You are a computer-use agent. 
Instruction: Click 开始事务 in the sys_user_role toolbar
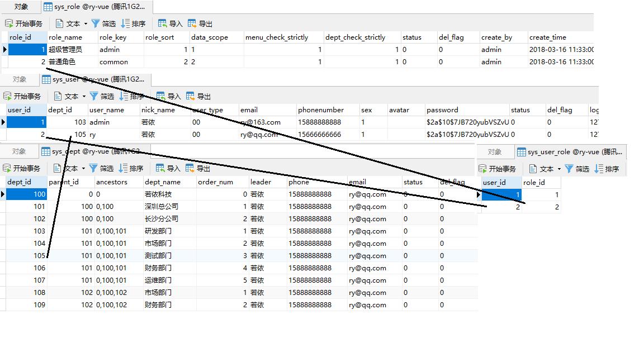tap(497, 169)
